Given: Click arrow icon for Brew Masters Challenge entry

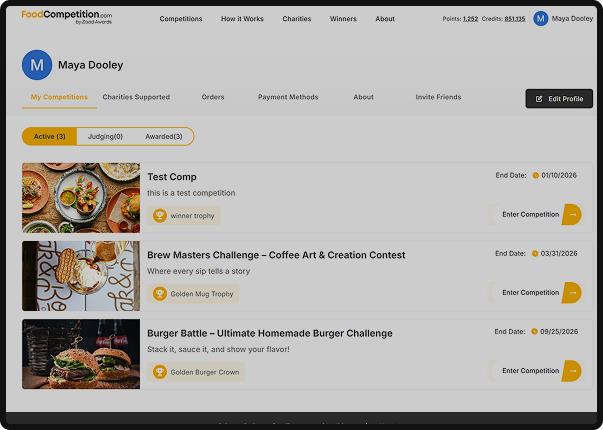Looking at the screenshot, I should [x=572, y=293].
